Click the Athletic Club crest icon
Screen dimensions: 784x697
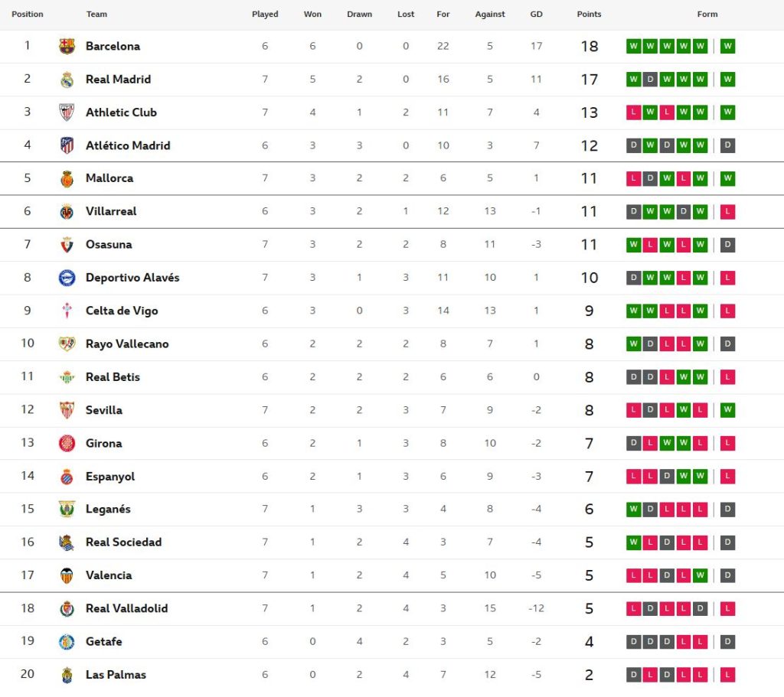67,112
